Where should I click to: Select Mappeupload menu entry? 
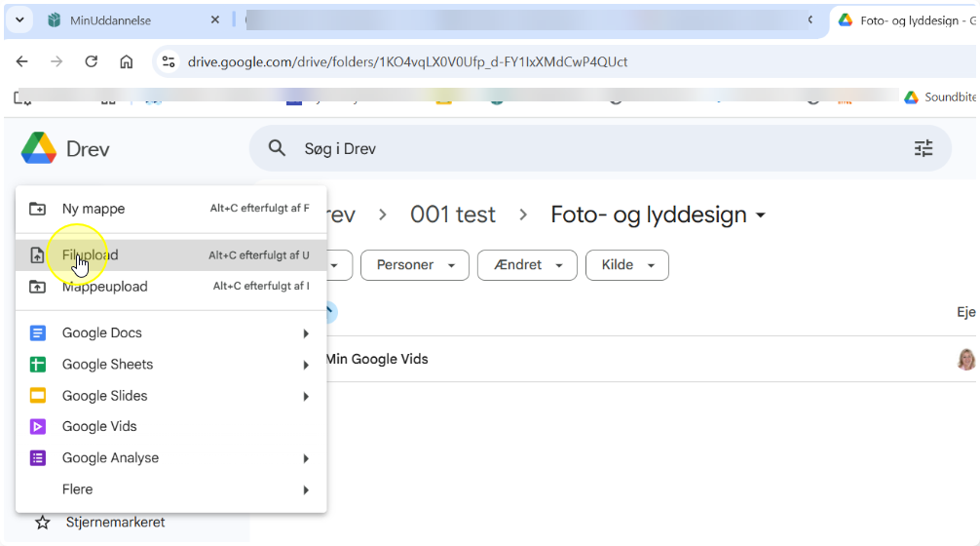point(104,287)
